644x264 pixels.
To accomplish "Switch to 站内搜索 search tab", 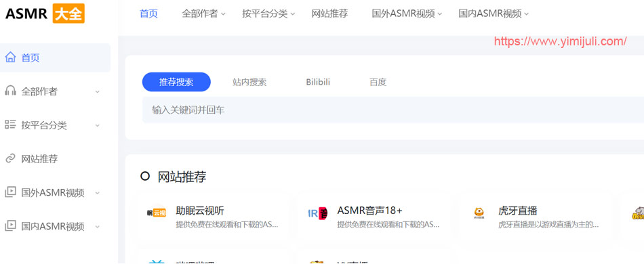I will [249, 82].
